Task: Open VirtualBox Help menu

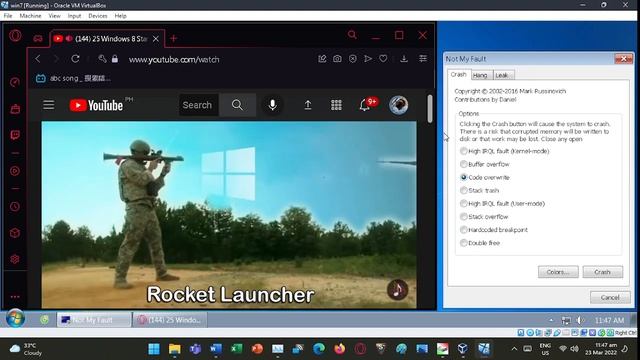Action: 120,16
